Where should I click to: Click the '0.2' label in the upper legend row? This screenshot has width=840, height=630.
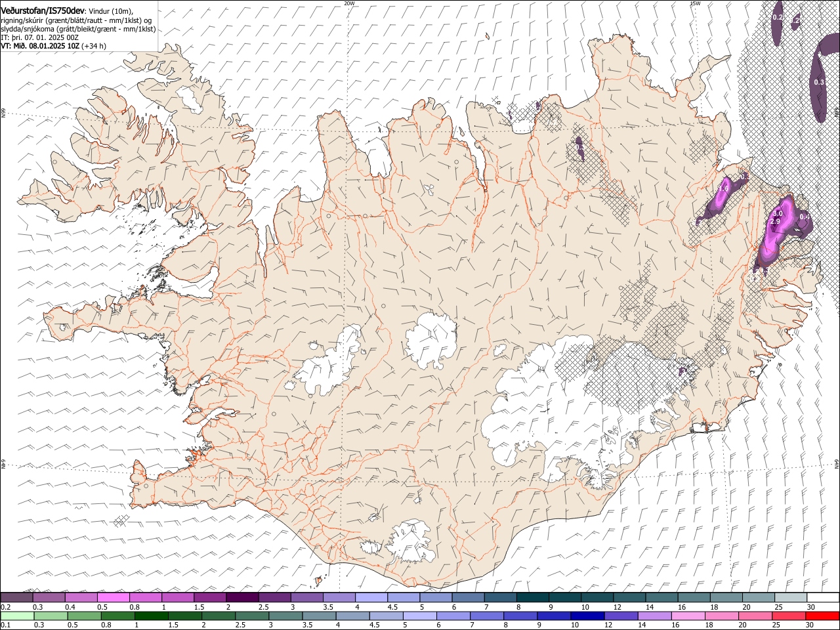[6, 607]
